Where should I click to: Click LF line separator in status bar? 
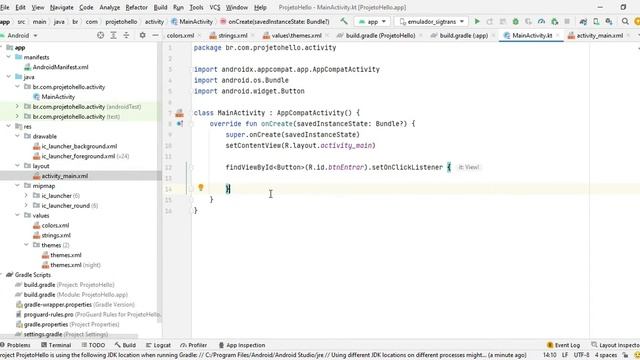pos(565,356)
